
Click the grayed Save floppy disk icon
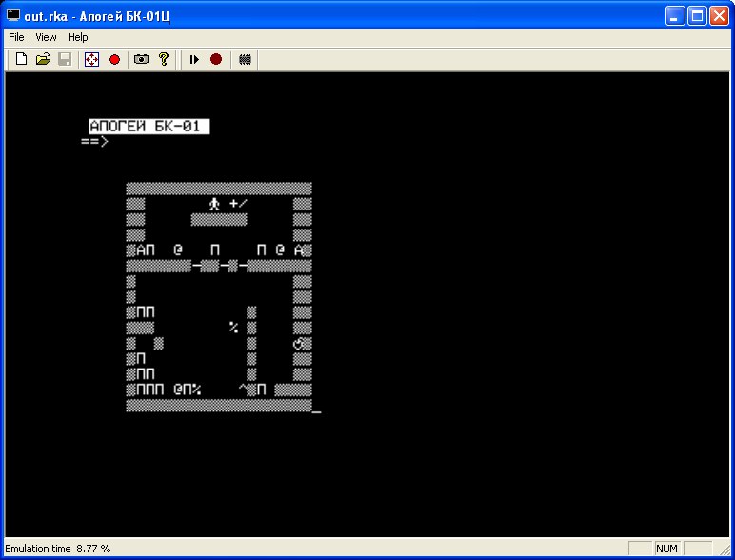65,59
